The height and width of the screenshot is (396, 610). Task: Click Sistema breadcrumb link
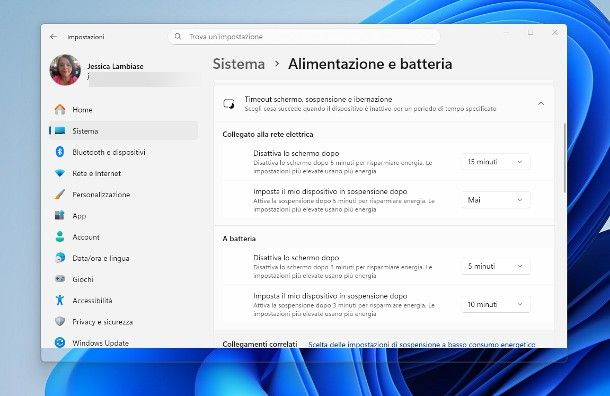pyautogui.click(x=238, y=64)
